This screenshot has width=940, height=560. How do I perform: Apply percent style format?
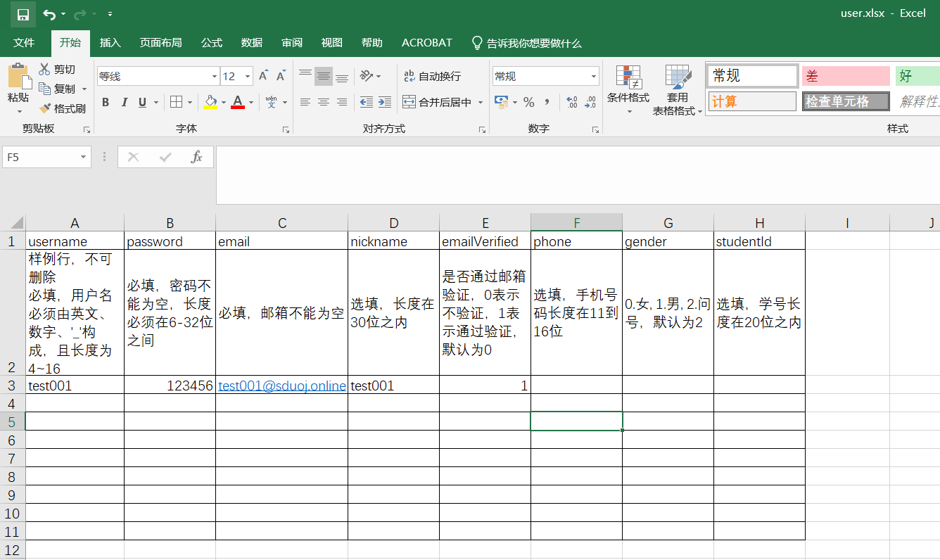tap(528, 102)
